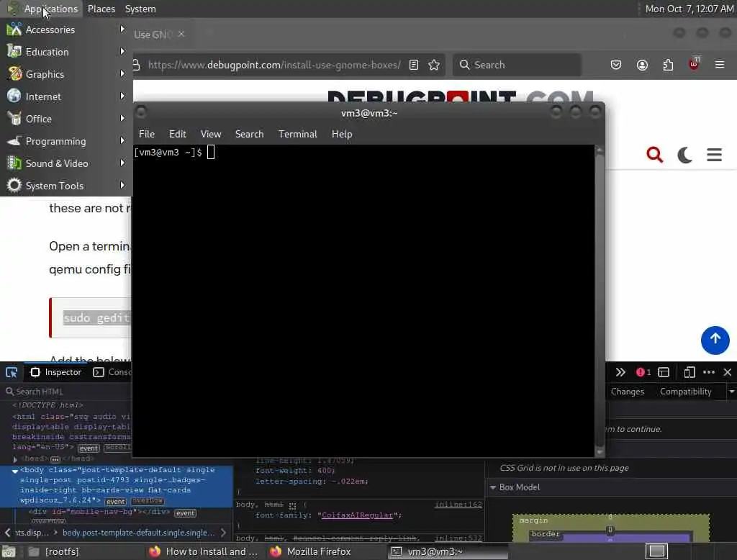Open terminal Help menu

click(x=342, y=134)
